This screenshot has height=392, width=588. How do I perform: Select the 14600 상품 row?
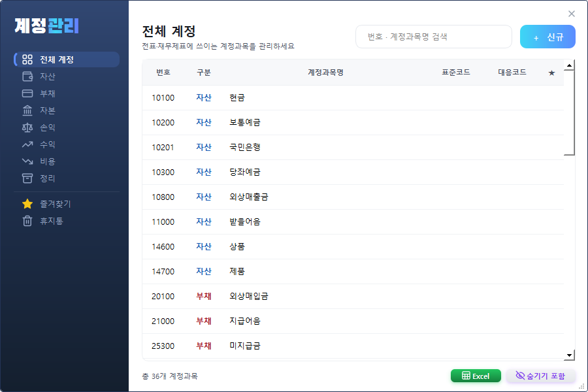pos(353,247)
